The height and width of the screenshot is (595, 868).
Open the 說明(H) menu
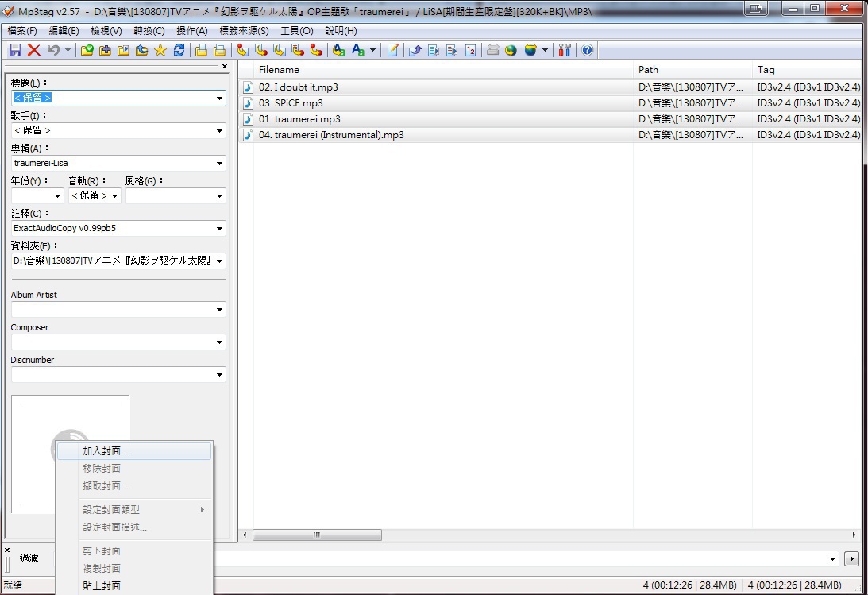341,31
